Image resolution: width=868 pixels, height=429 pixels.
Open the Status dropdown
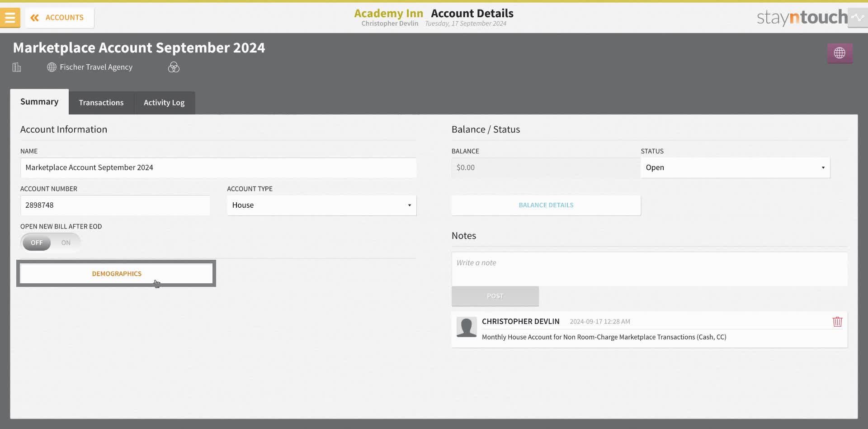(735, 167)
